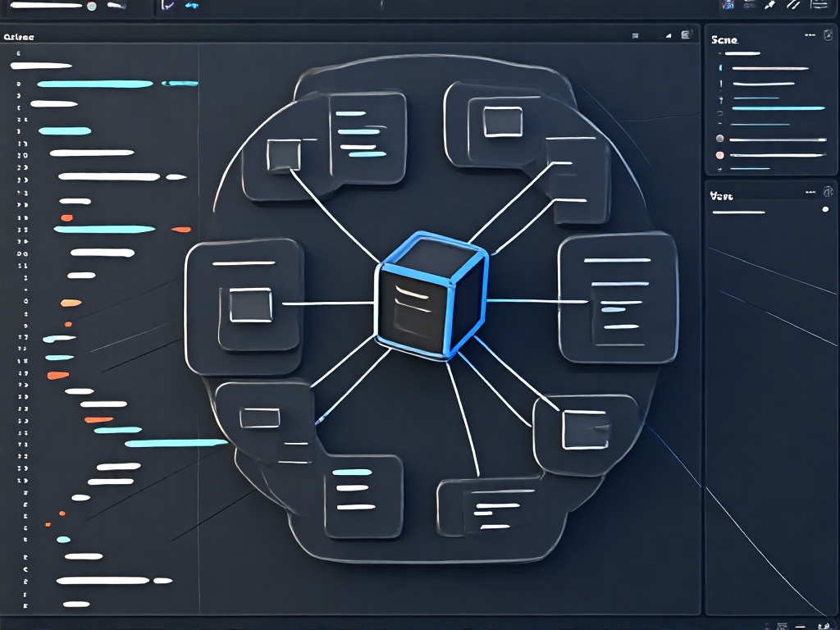Select the blue cube node in graph center
Viewport: 840px width, 630px height.
tap(431, 295)
